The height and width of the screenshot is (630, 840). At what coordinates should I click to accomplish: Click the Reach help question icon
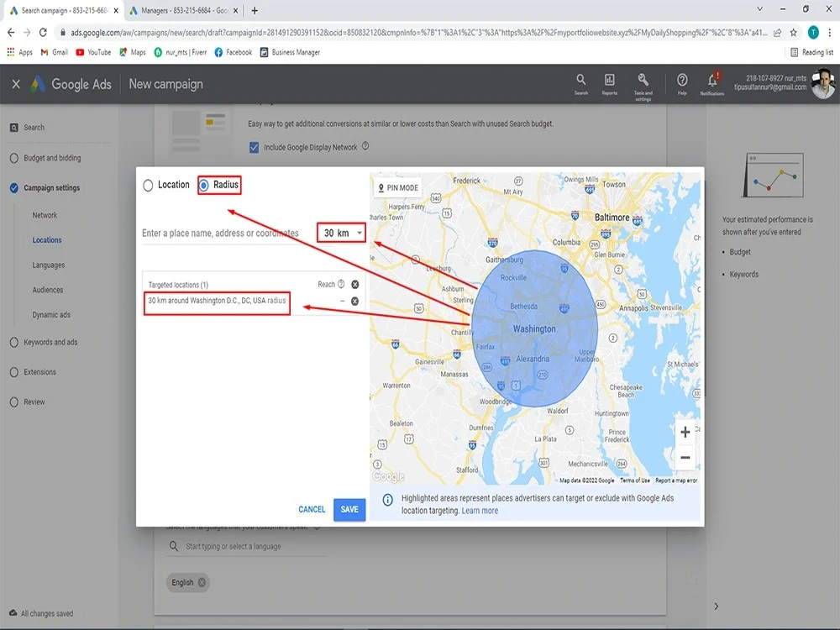(341, 284)
